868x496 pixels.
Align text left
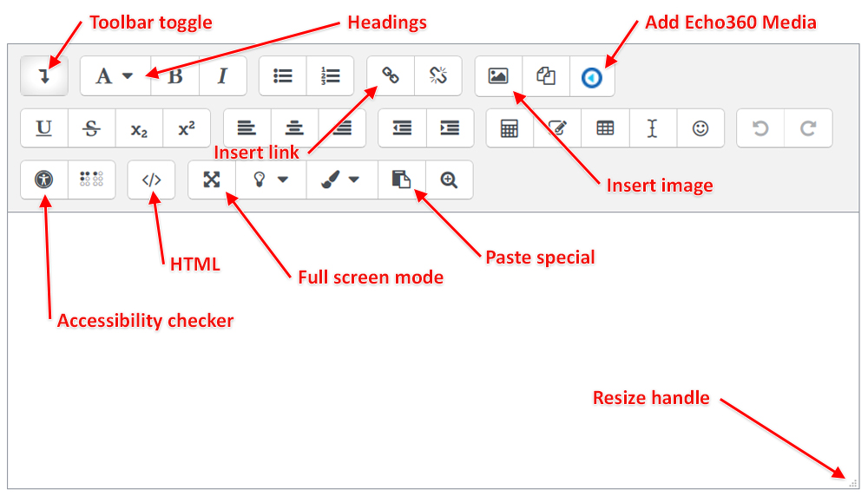(x=247, y=128)
